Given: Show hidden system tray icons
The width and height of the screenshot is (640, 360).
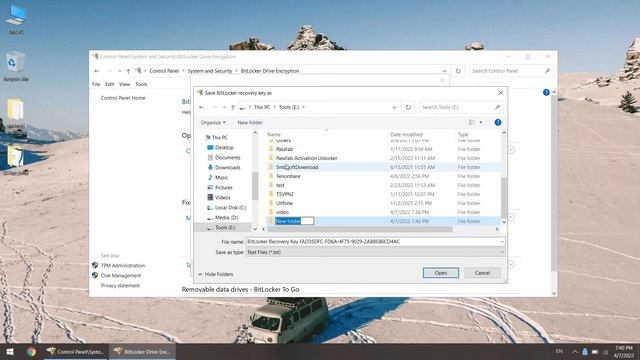Looking at the screenshot, I should point(575,351).
